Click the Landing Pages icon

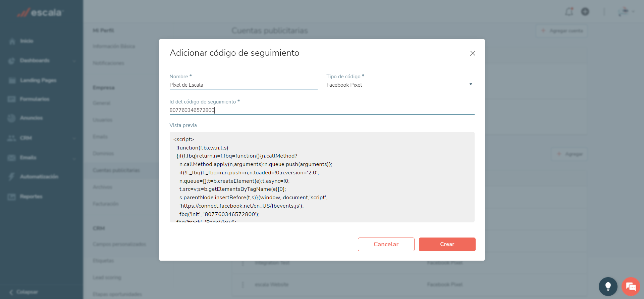[x=12, y=80]
